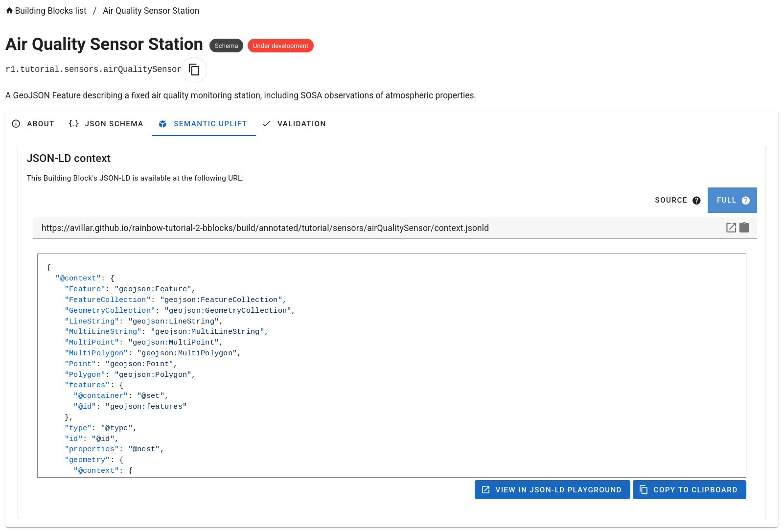The width and height of the screenshot is (784, 532).
Task: Click the info icon on ABOUT tab
Action: tap(15, 124)
